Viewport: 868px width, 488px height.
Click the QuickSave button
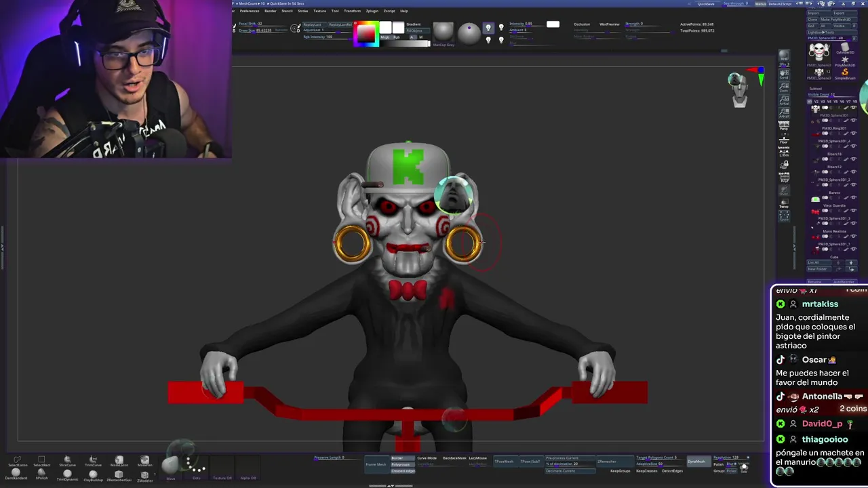coord(706,3)
